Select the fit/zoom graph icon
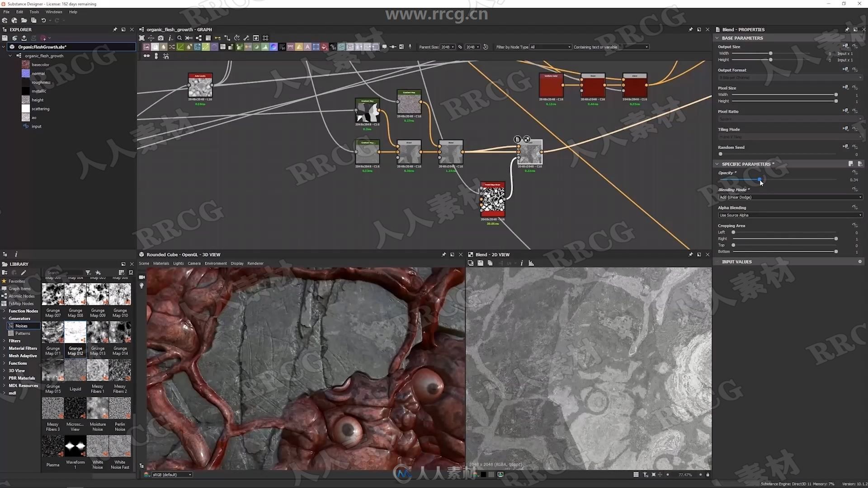The height and width of the screenshot is (488, 868). pyautogui.click(x=142, y=38)
